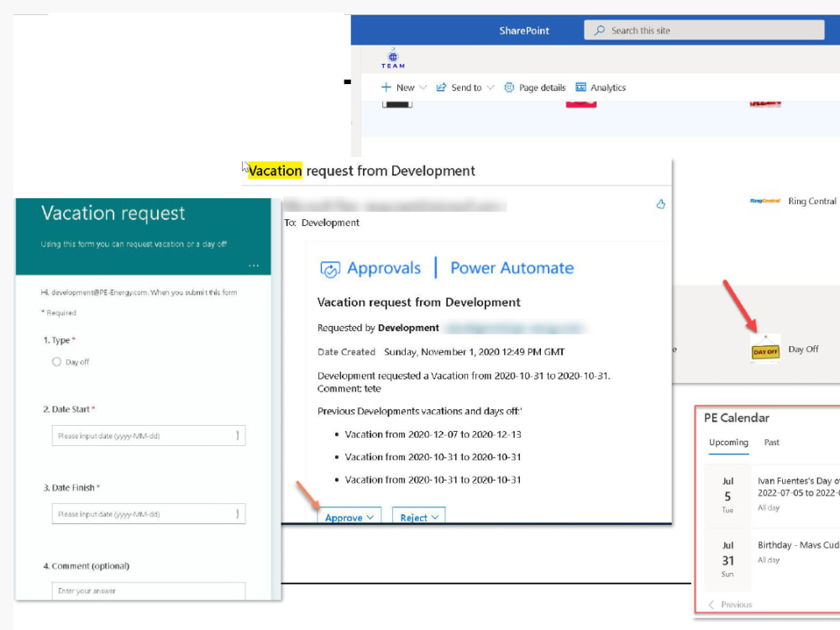Click the Analytics chart icon
Screen dimensions: 840x630
click(x=580, y=87)
